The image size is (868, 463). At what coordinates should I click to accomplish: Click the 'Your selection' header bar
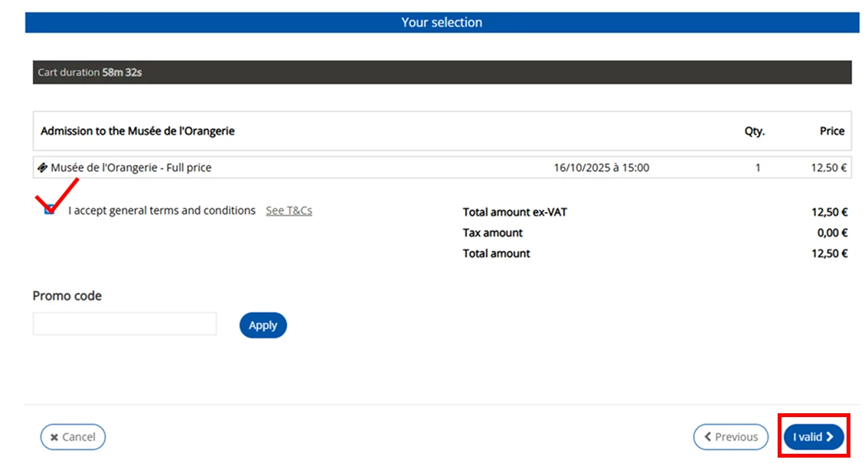click(x=442, y=22)
